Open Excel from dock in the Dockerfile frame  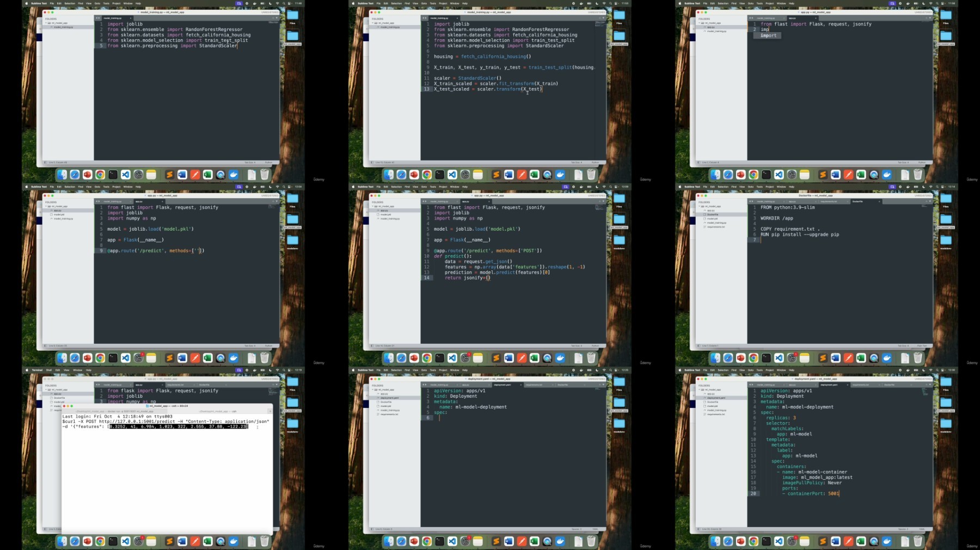coord(861,358)
